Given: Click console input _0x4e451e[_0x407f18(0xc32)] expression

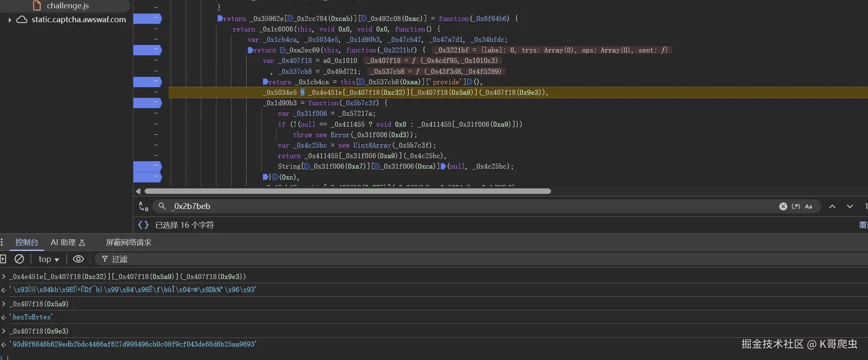Looking at the screenshot, I should click(127, 277).
